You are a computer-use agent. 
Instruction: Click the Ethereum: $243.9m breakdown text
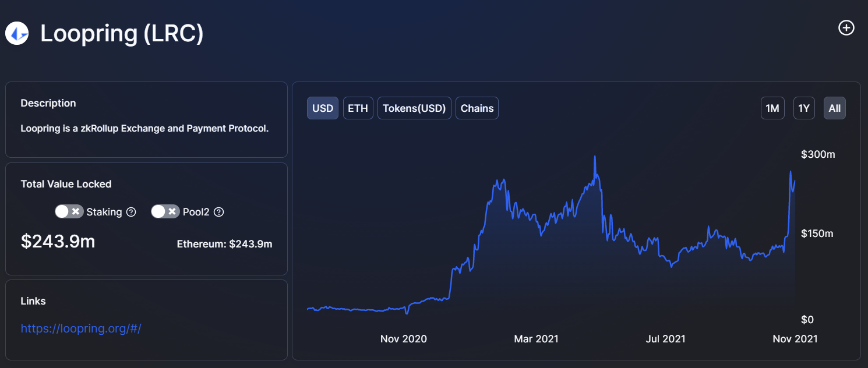point(224,244)
